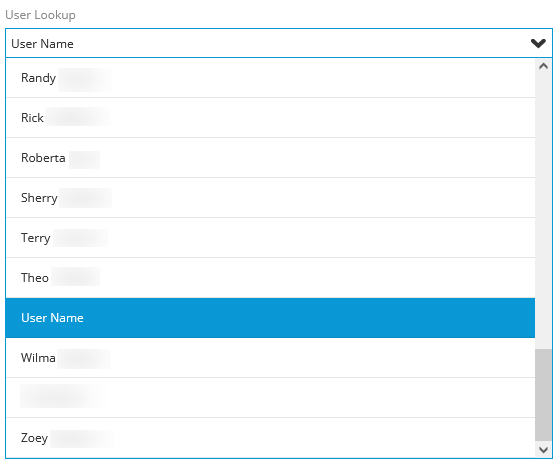Collapse the dropdown using the chevron arrow

click(x=538, y=43)
